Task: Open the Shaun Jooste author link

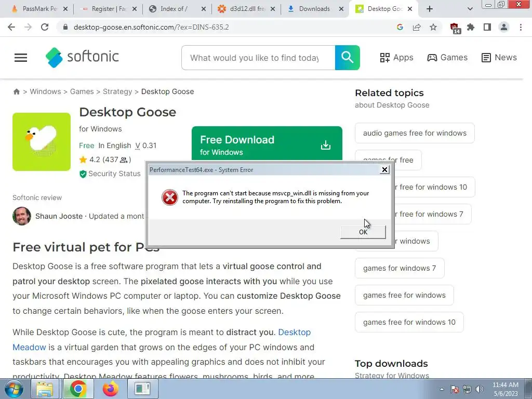Action: point(59,216)
